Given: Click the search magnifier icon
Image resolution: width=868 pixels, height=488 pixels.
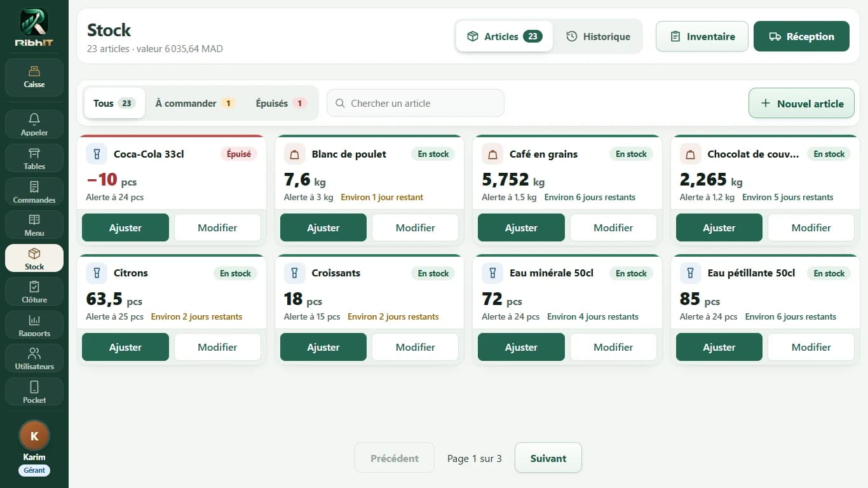Looking at the screenshot, I should click(340, 103).
